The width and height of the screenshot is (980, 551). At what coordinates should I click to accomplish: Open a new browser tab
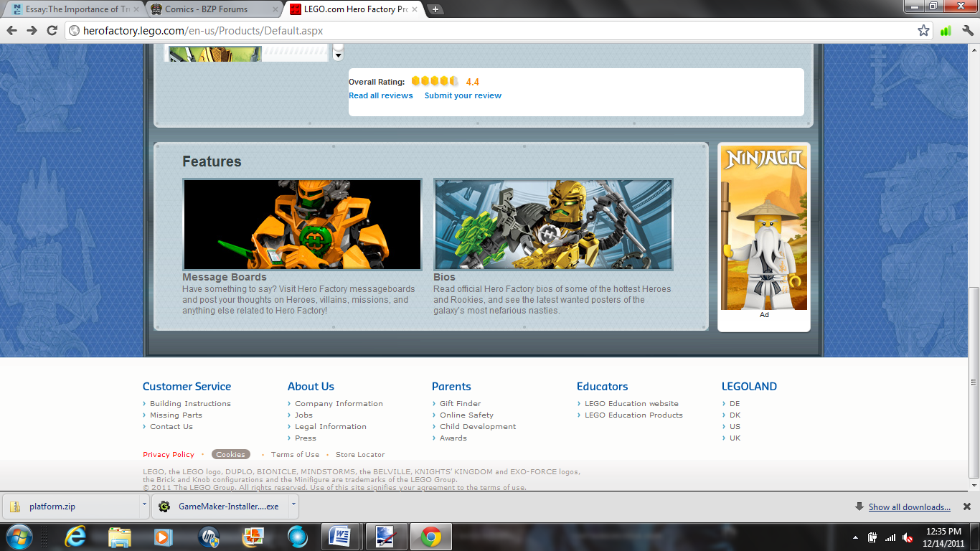click(x=435, y=9)
